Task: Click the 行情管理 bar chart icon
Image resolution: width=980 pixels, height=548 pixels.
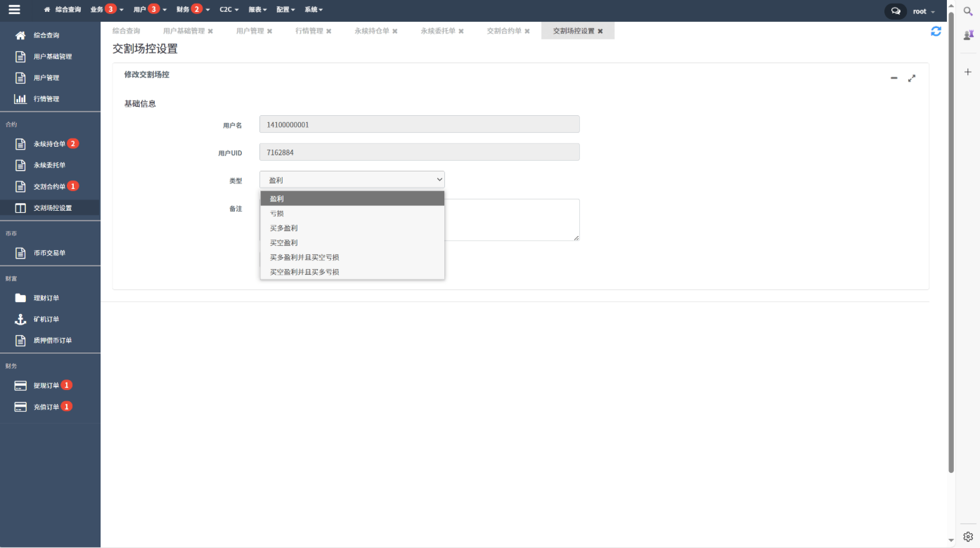Action: tap(20, 99)
